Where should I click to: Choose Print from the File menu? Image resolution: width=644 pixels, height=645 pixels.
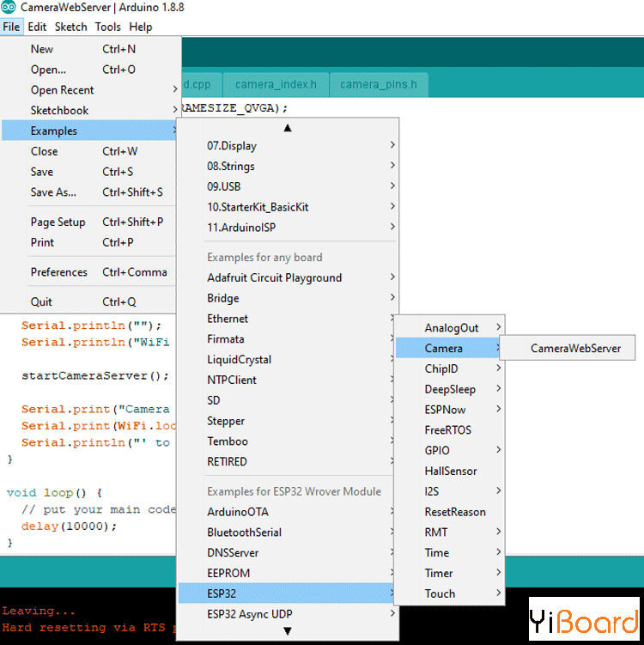(88, 242)
